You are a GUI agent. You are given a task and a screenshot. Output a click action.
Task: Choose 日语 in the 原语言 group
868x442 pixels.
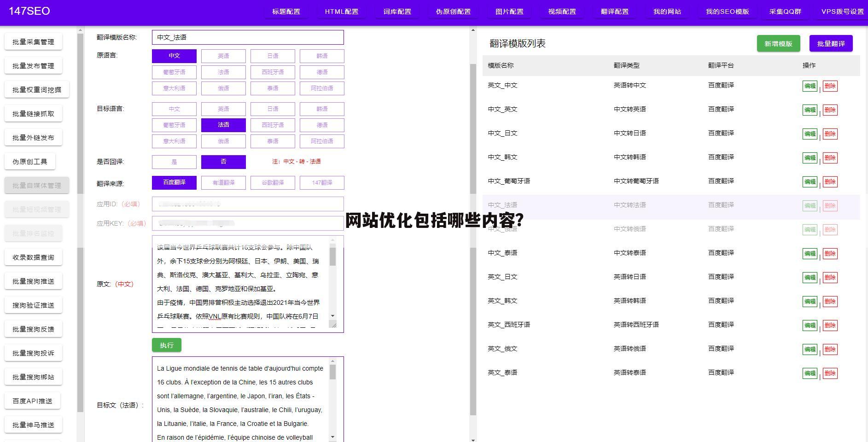pos(273,56)
